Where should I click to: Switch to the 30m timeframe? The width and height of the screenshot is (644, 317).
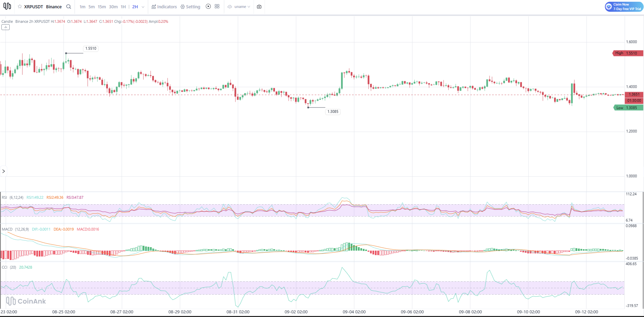click(113, 7)
